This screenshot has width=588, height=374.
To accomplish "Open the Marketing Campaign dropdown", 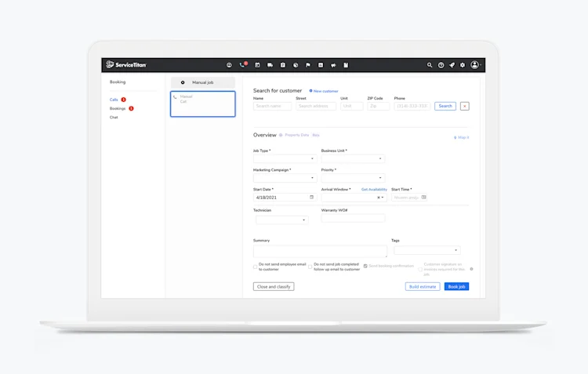I will pyautogui.click(x=285, y=177).
